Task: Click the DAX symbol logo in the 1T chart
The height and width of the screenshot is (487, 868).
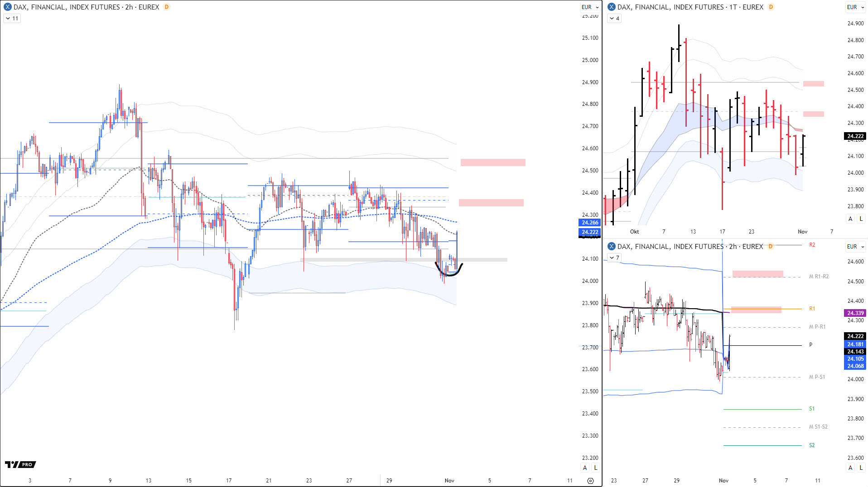Action: 612,7
